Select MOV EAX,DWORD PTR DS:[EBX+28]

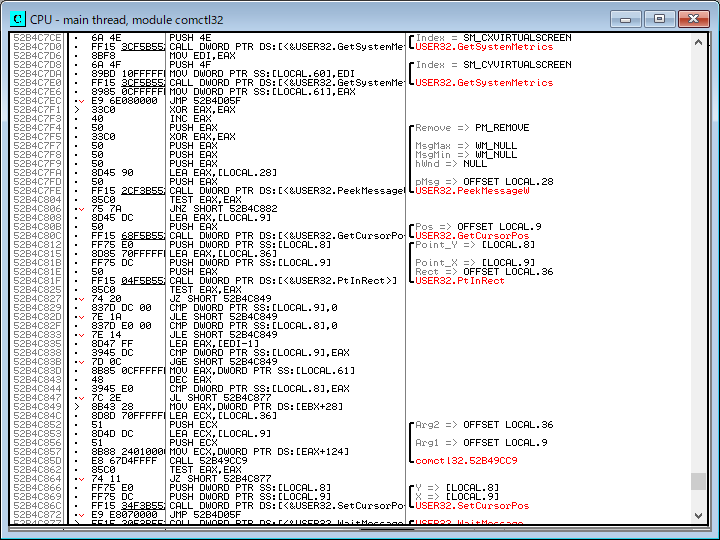pos(256,406)
